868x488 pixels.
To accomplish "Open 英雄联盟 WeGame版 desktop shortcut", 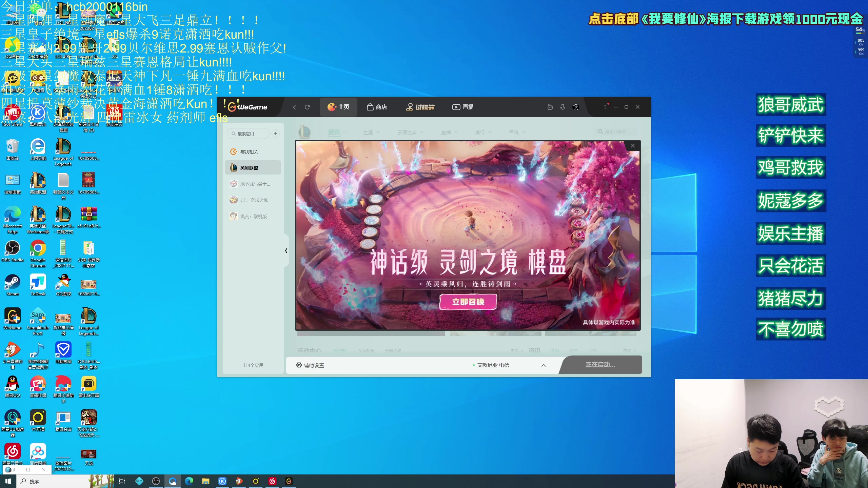I will (38, 220).
